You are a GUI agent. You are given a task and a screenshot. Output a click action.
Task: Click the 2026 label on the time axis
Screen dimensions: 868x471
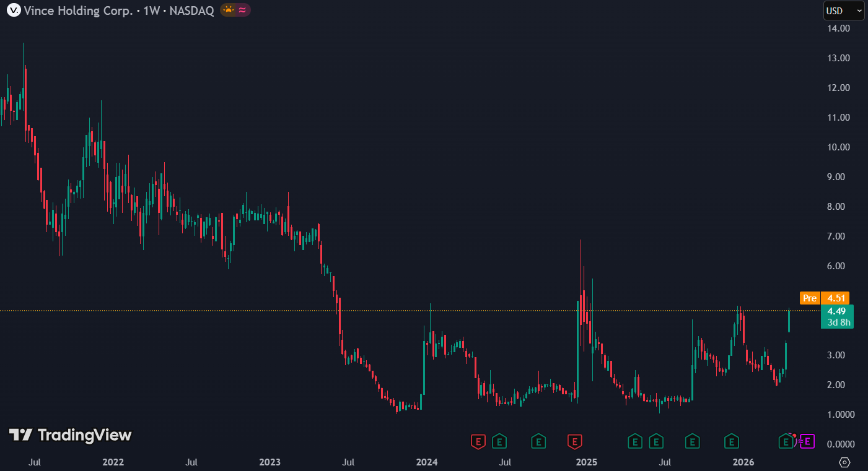[743, 462]
